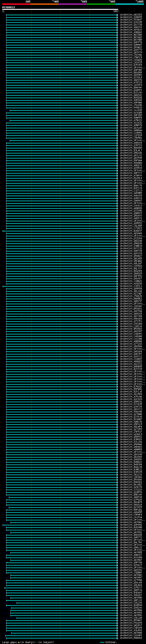Click the alignment bar for UniRef100_Q0ITS8
This screenshot has width=146, height=644.
(x=62, y=25)
